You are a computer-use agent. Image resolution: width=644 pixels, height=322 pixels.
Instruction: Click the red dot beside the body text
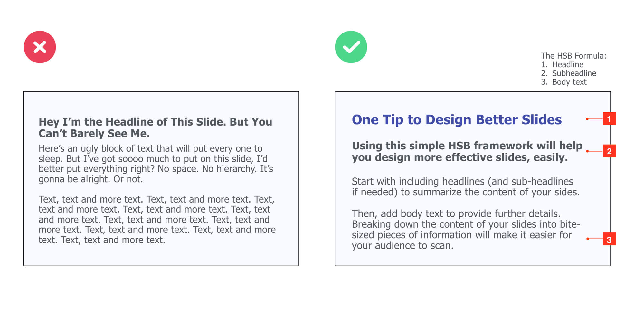coord(587,239)
